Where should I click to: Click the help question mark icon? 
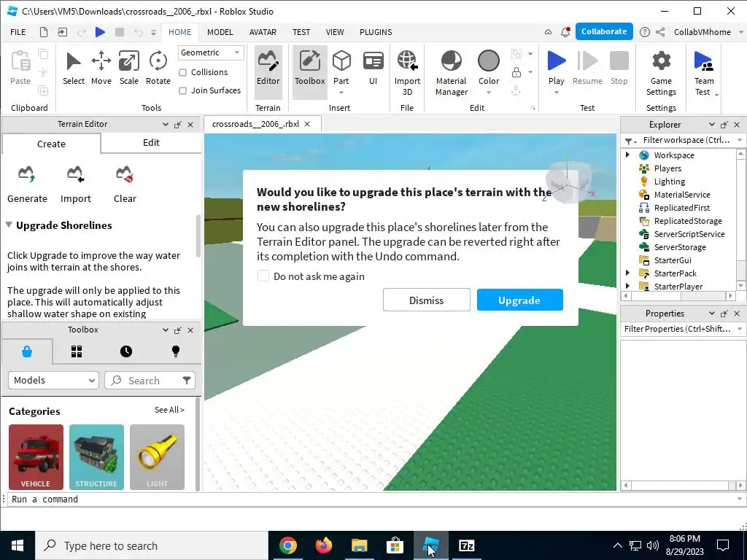(x=645, y=32)
